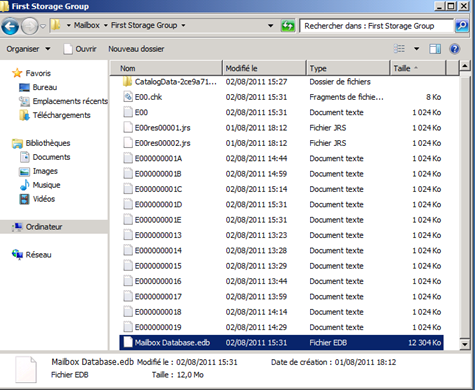Click the Mailbox Database.edb list row

(281, 343)
